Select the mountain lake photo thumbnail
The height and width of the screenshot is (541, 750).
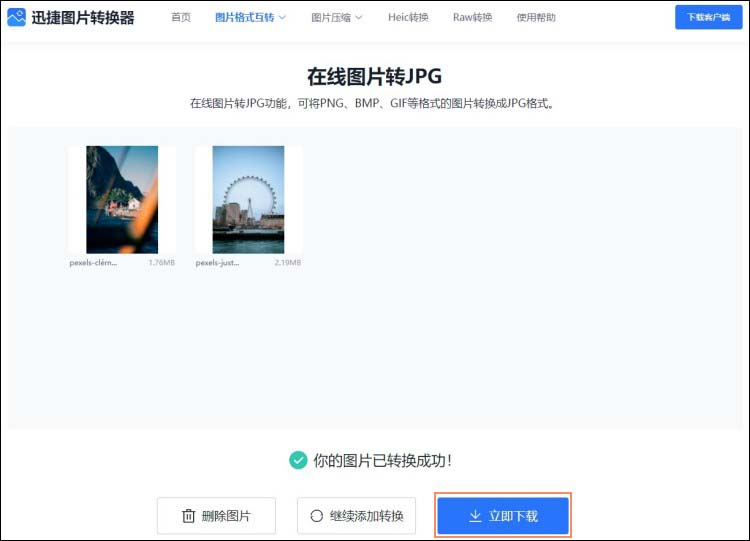[x=122, y=199]
